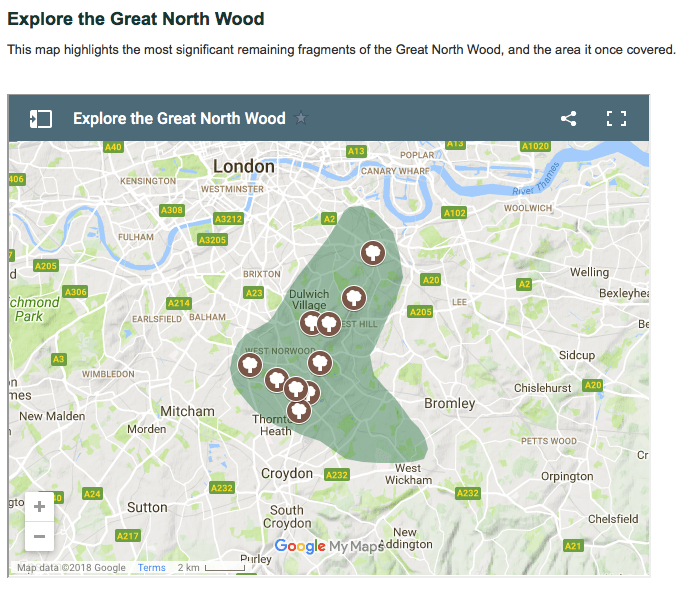Image resolution: width=683 pixels, height=589 pixels.
Task: Select the northernmost tree marker
Action: pyautogui.click(x=372, y=252)
